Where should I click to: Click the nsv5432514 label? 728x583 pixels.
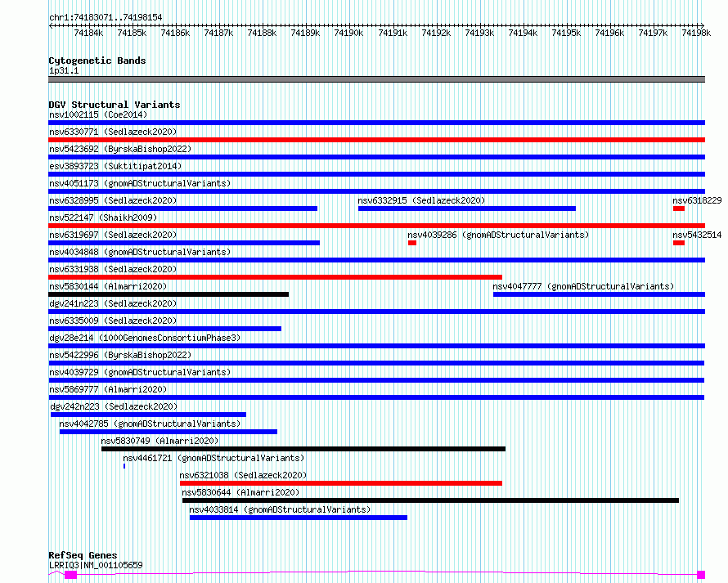coord(697,235)
